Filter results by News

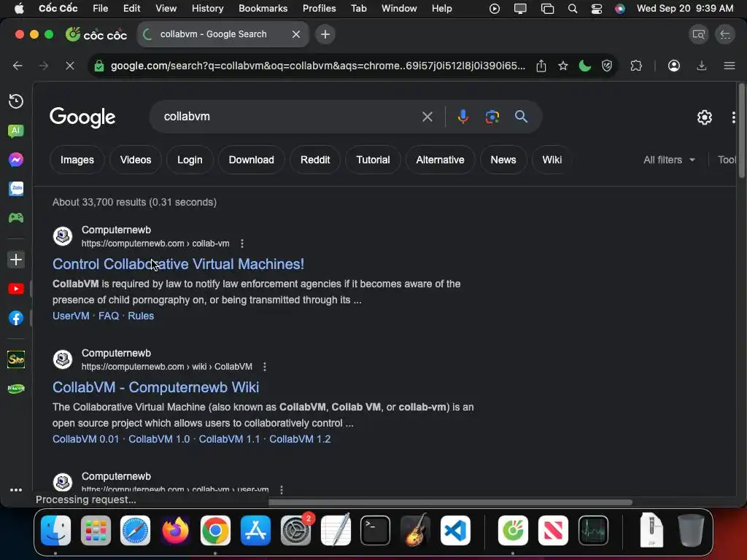[503, 160]
